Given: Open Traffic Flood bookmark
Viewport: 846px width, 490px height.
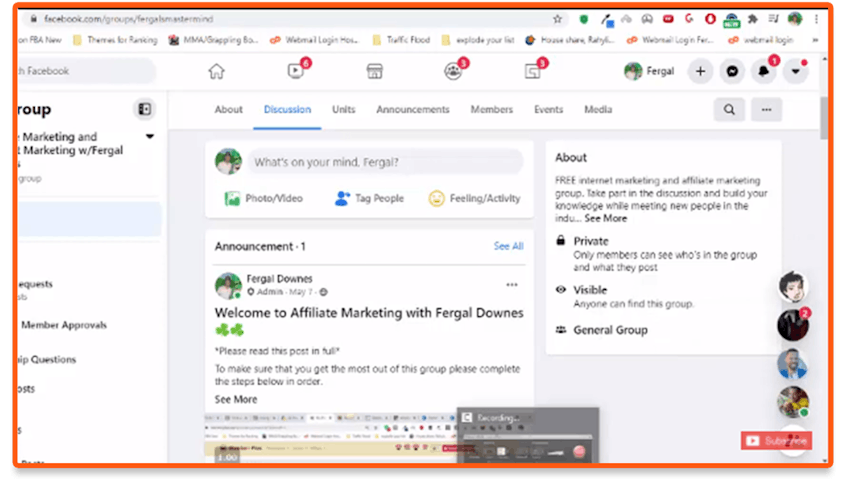Looking at the screenshot, I should [x=401, y=40].
